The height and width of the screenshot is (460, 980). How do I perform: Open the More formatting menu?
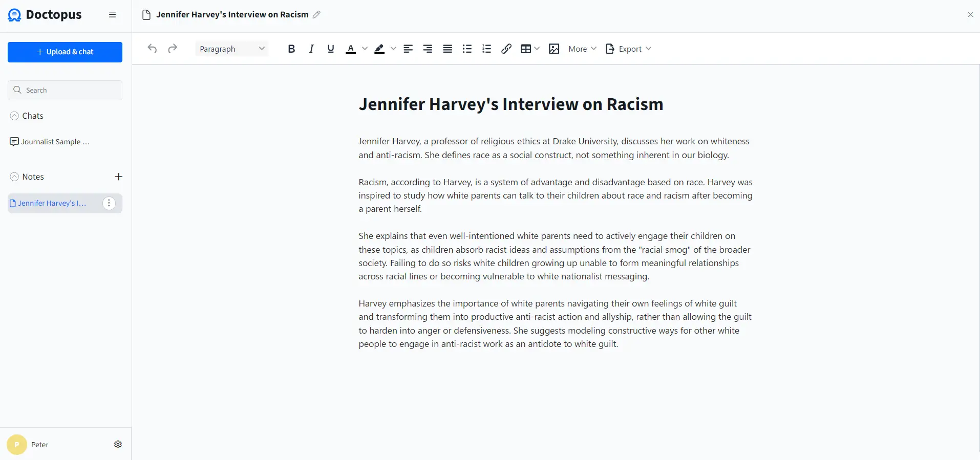(583, 49)
